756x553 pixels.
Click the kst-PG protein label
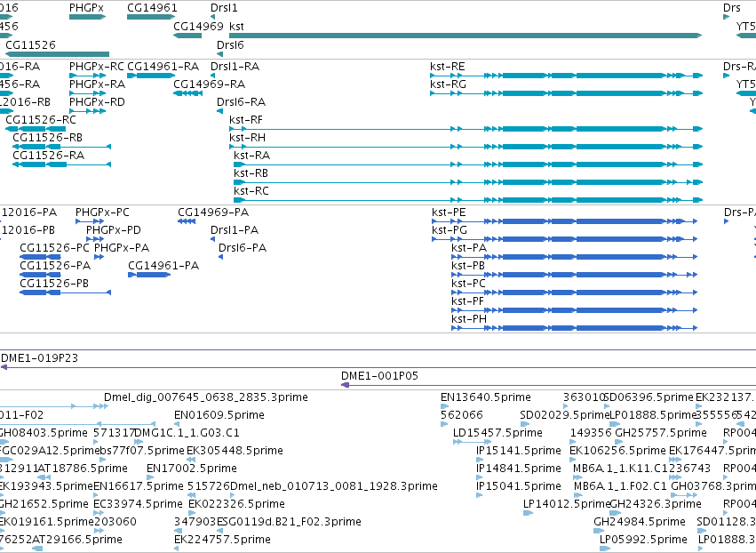click(x=450, y=230)
